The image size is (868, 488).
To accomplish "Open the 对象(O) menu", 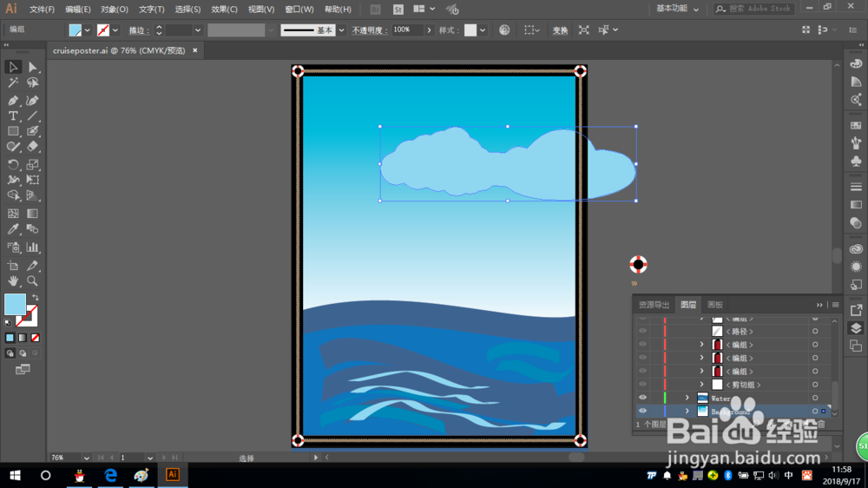I will coord(114,10).
